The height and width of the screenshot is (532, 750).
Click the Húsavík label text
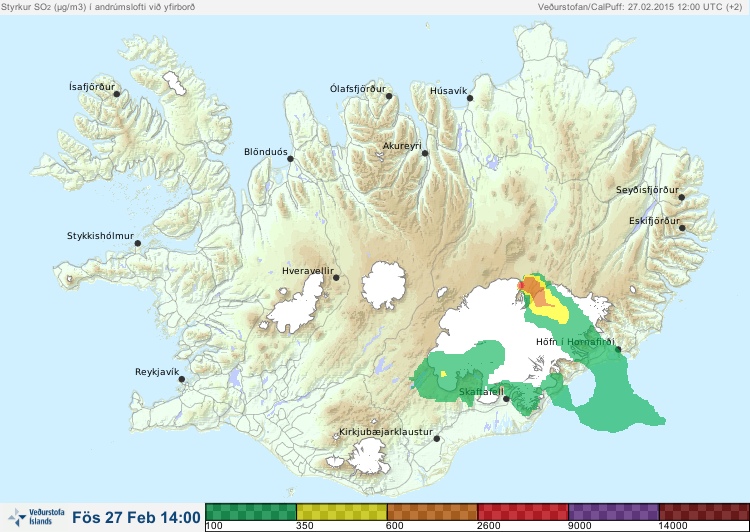coord(448,91)
